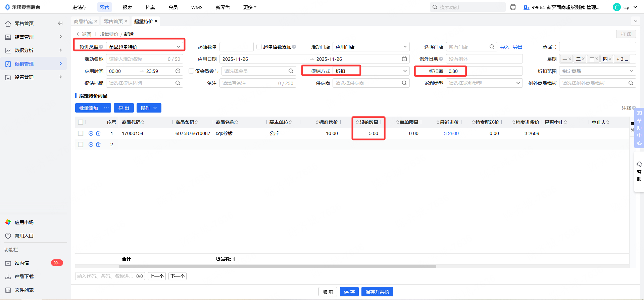Viewport: 644px width, 300px height.
Task: Click the 保存 button
Action: (x=349, y=292)
